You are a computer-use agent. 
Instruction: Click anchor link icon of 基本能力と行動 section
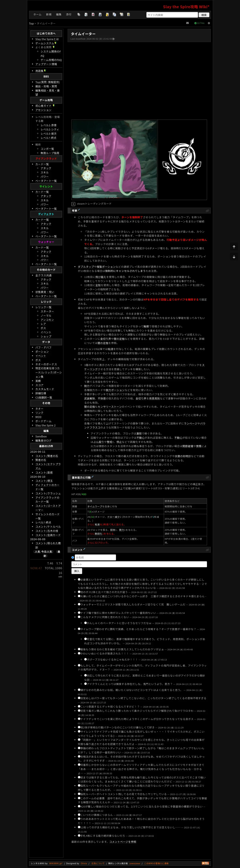207,478
